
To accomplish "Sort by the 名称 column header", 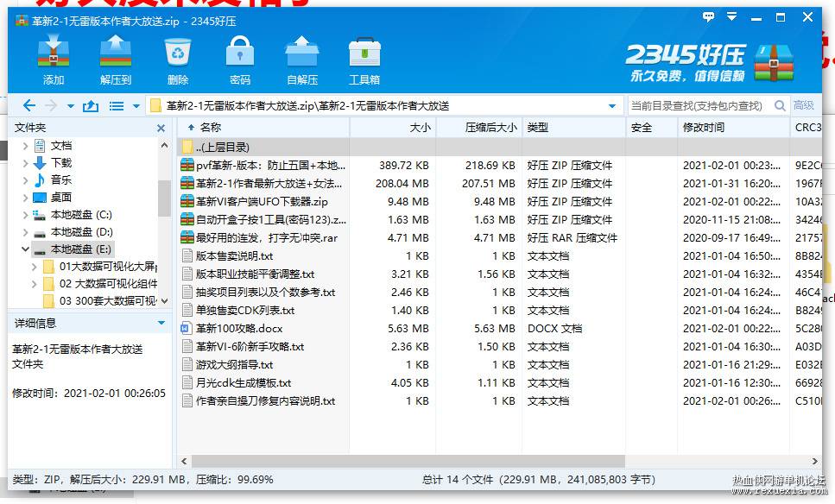I will coord(263,128).
